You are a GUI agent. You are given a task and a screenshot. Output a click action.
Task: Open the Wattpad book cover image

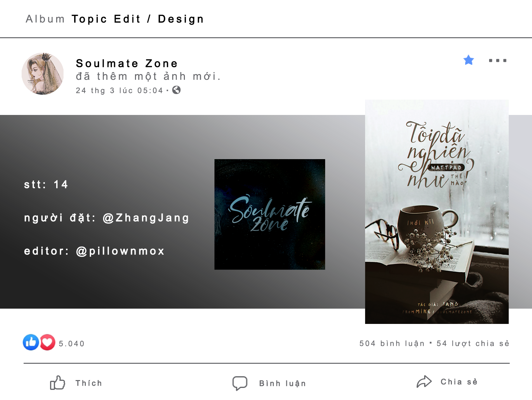point(437,212)
